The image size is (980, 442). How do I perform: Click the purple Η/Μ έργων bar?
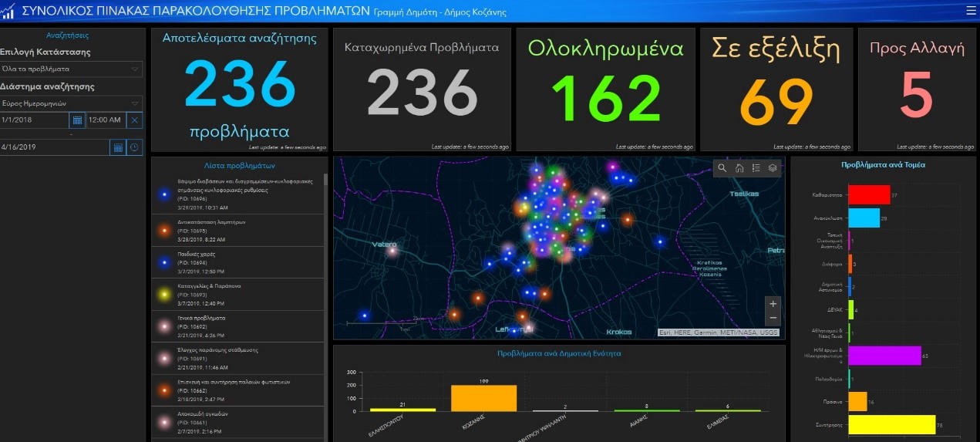pos(884,356)
